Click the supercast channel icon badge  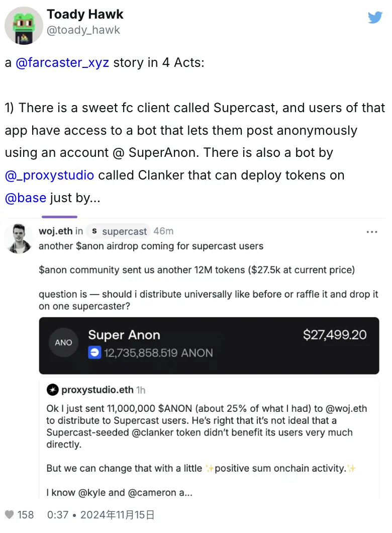coord(94,231)
